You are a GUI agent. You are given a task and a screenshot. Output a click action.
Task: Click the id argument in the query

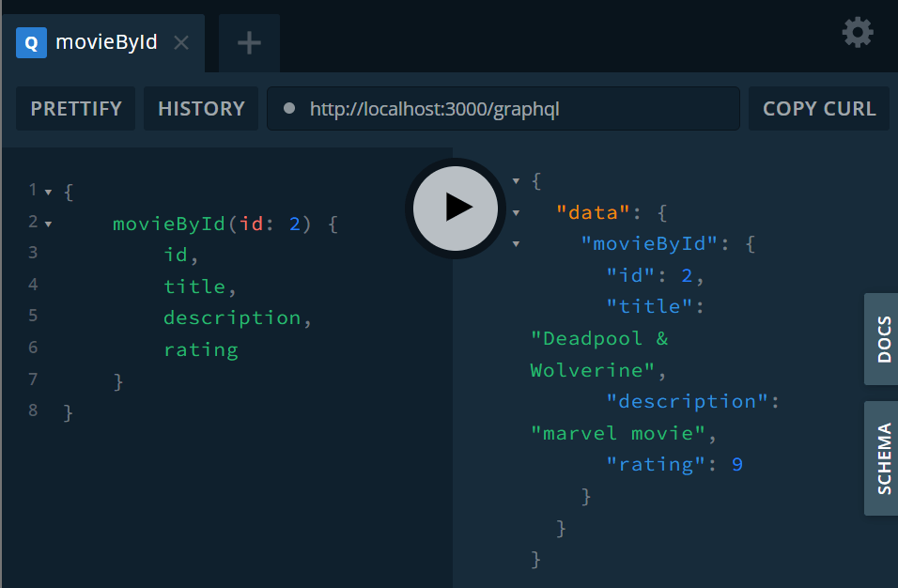pyautogui.click(x=252, y=224)
